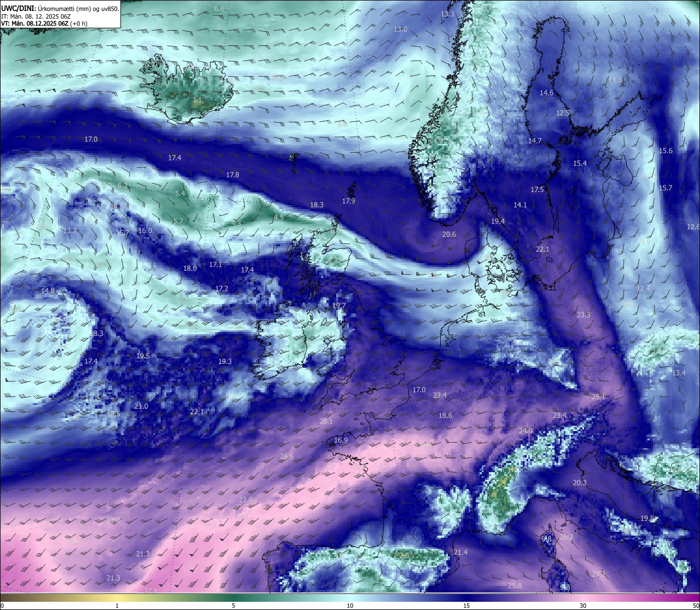Click the 20.3 value label
The width and height of the screenshot is (700, 610).
point(580,483)
